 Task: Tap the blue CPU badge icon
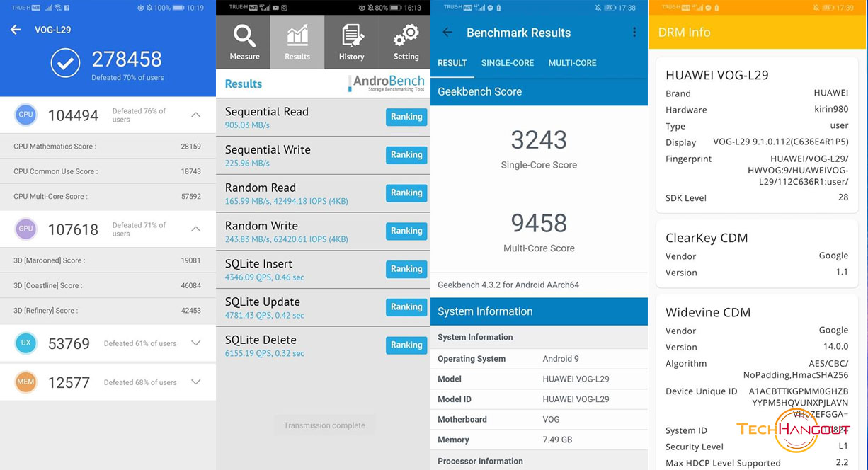tap(26, 114)
